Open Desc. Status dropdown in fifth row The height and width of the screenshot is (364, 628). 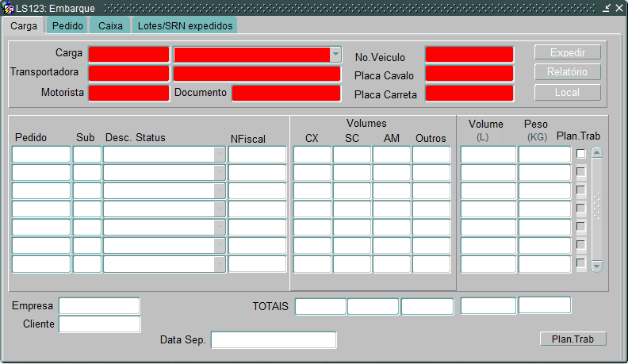pos(220,228)
